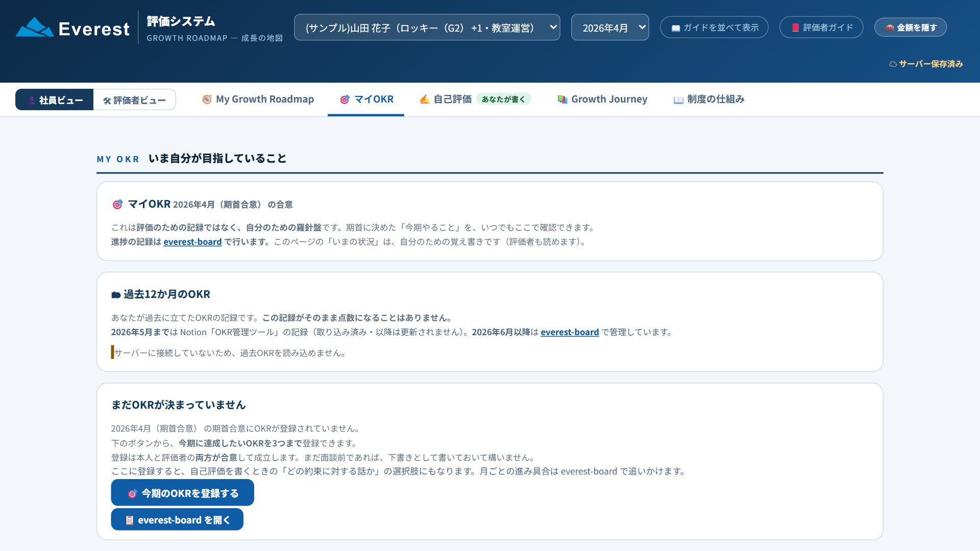Follow the everest-board link in マイOKR card
This screenshot has height=551, width=980.
click(192, 242)
